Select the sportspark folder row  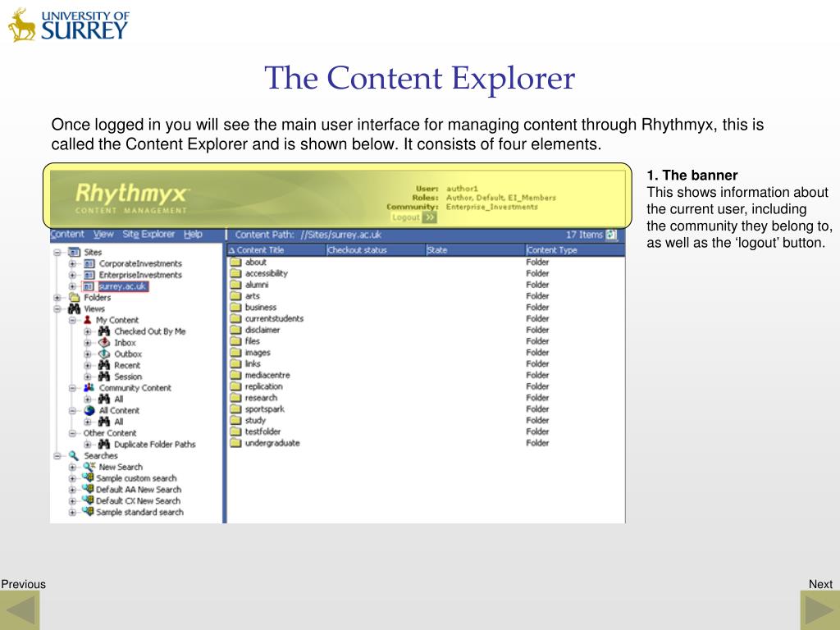pyautogui.click(x=426, y=409)
